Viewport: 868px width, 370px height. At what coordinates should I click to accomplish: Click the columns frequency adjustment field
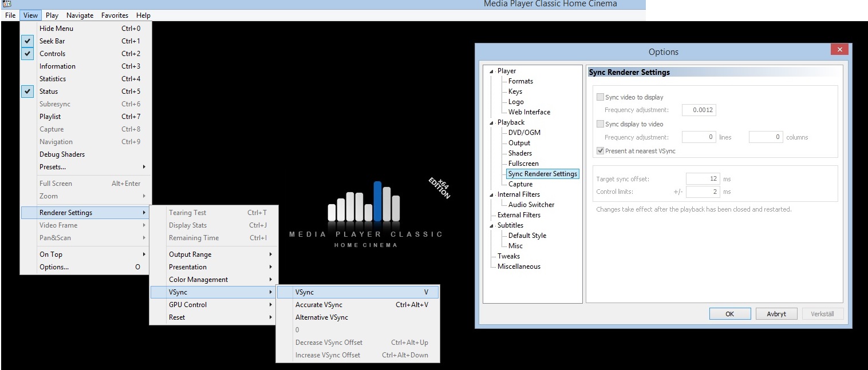coord(766,137)
